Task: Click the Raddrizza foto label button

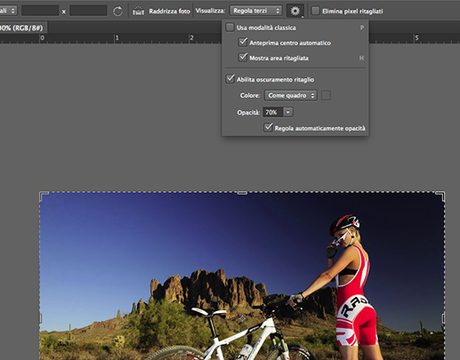Action: (169, 11)
